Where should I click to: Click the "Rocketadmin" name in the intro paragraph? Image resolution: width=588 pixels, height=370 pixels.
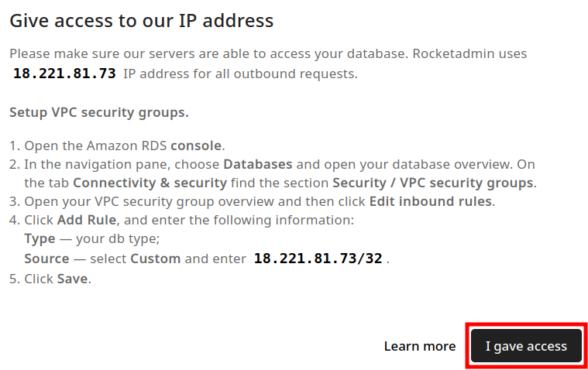click(469, 54)
